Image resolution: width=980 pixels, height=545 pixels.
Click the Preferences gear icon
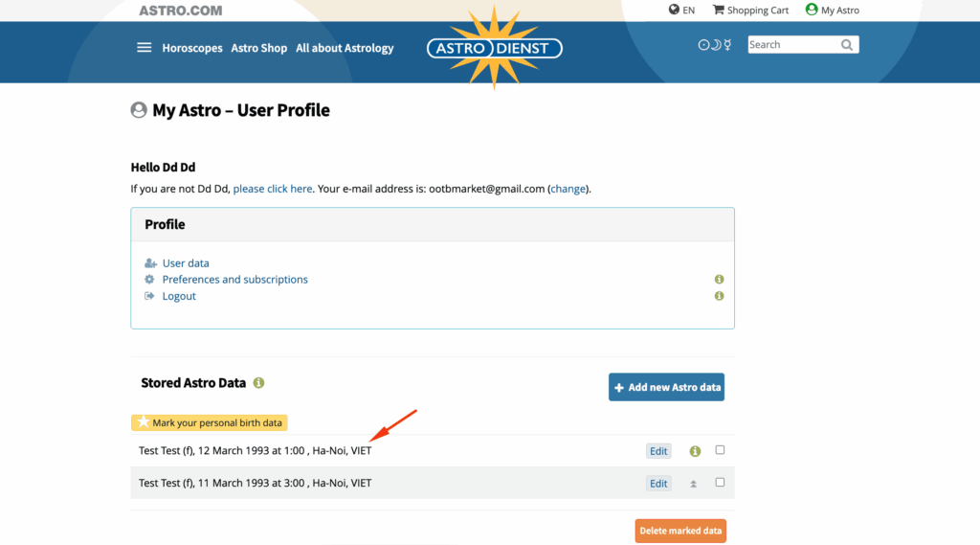click(149, 280)
